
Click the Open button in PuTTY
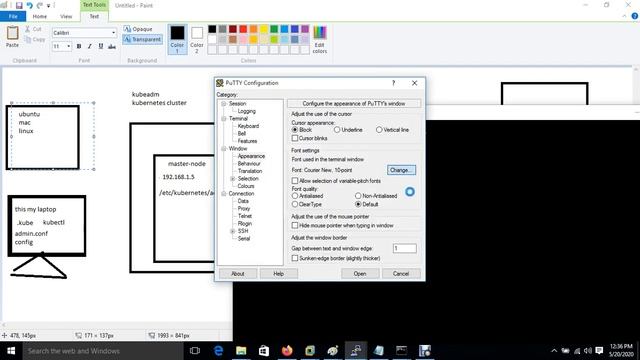point(360,273)
